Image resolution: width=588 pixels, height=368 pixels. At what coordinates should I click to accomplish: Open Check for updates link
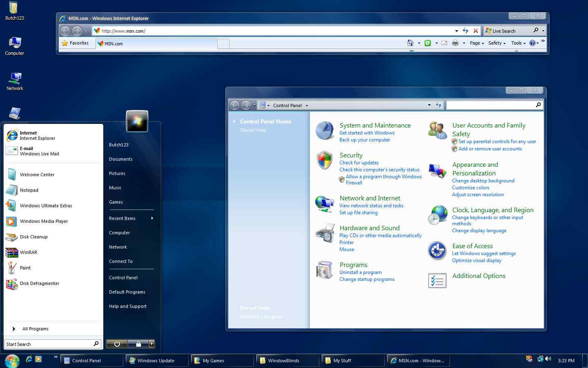(359, 163)
